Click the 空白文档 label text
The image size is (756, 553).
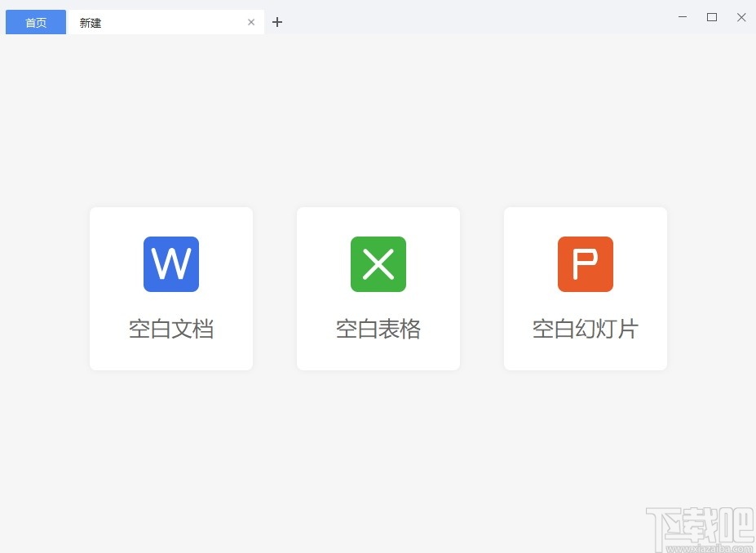[170, 329]
